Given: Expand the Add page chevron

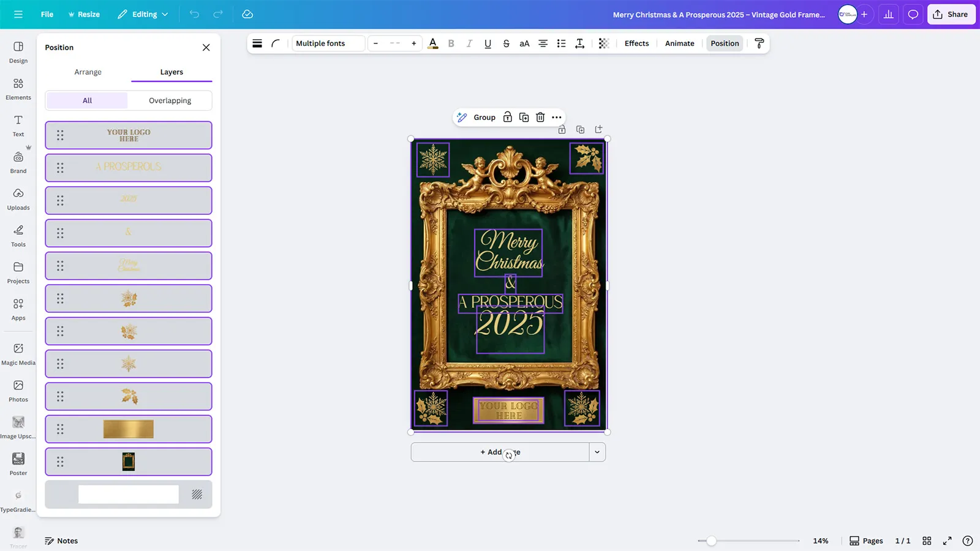Looking at the screenshot, I should click(597, 452).
